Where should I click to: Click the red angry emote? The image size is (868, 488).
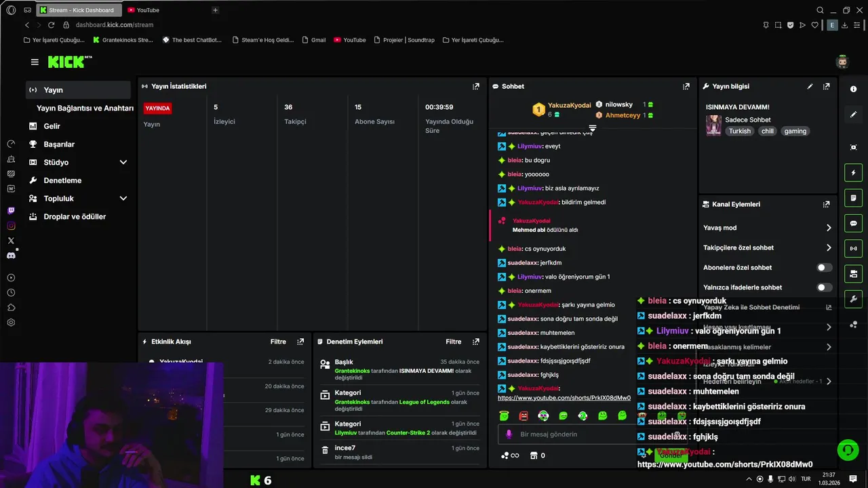click(524, 415)
